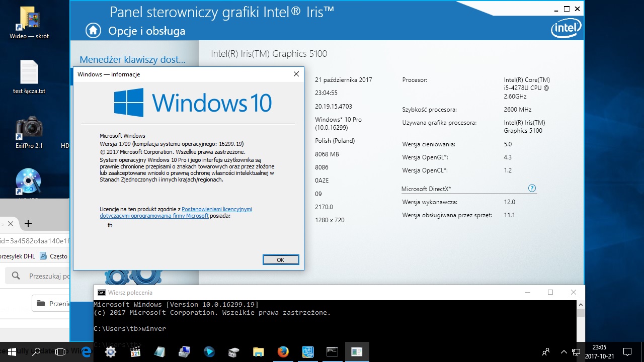Open the People icon in system tray
The height and width of the screenshot is (362, 644).
[546, 352]
